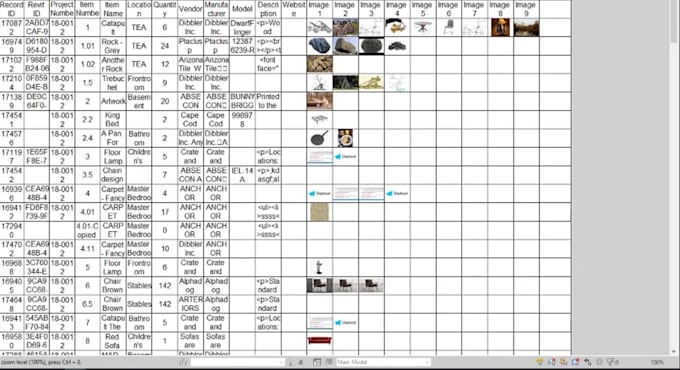Click the quantity cell showing 24

pos(164,46)
